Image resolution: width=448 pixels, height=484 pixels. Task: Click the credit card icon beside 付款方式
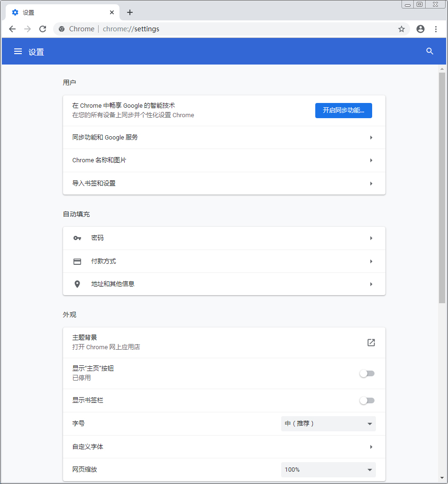(x=77, y=261)
